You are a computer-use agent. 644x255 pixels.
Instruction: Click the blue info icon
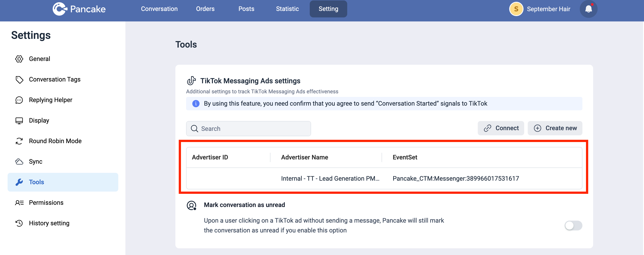coord(196,103)
